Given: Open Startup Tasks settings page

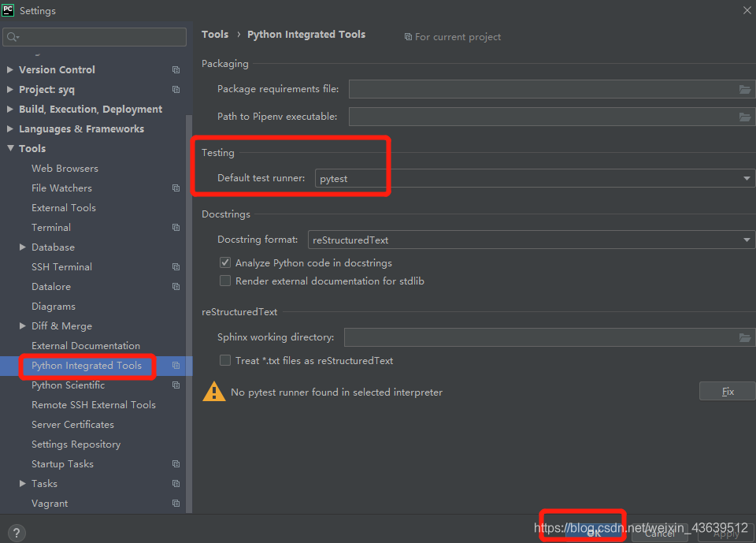Looking at the screenshot, I should [x=63, y=464].
